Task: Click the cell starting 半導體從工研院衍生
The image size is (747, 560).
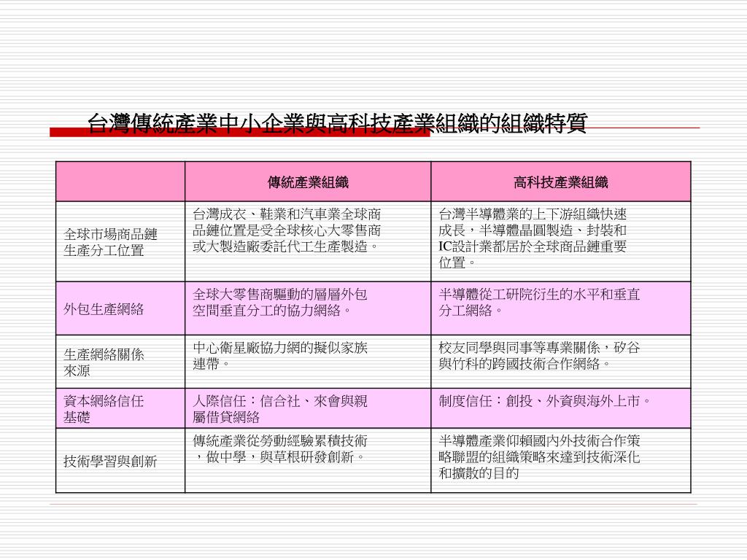Action: 561,308
